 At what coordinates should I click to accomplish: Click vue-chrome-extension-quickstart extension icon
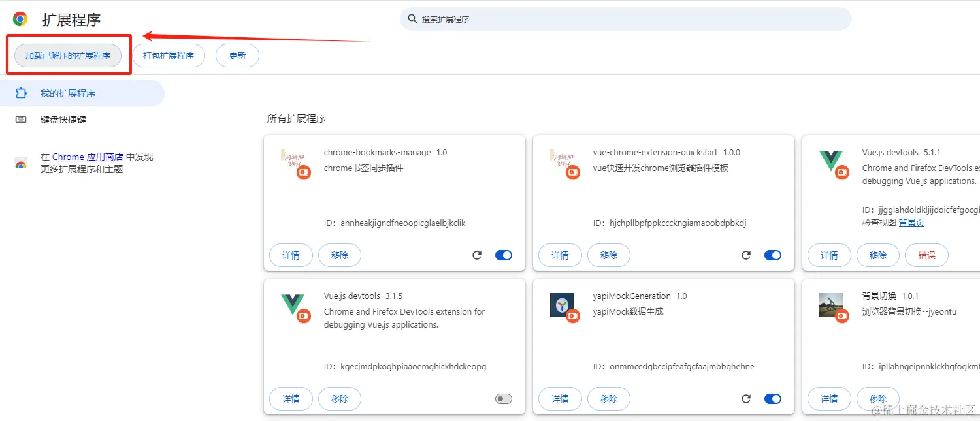(x=564, y=164)
